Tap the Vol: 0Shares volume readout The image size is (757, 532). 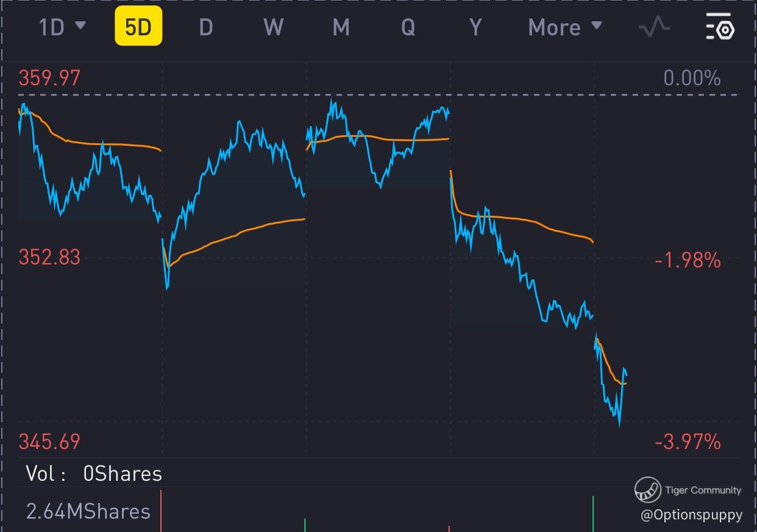[94, 474]
